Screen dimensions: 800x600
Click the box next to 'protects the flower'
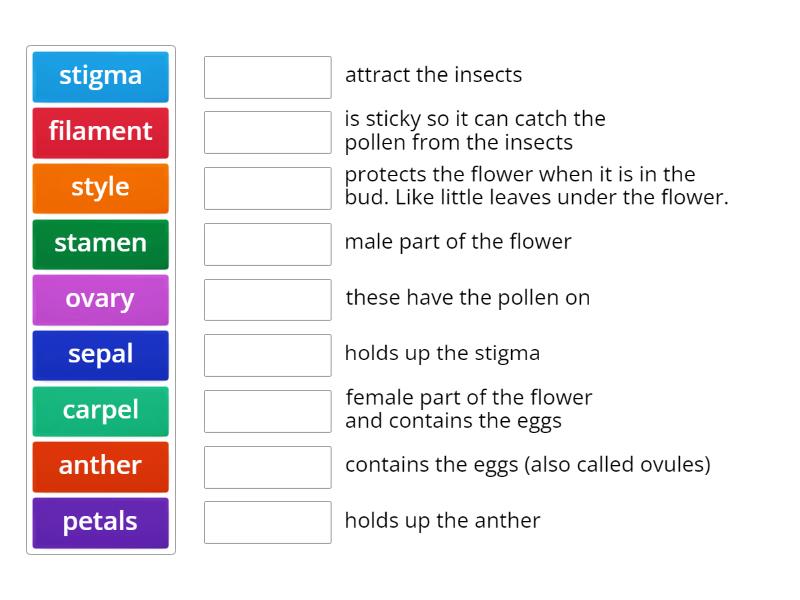click(267, 188)
